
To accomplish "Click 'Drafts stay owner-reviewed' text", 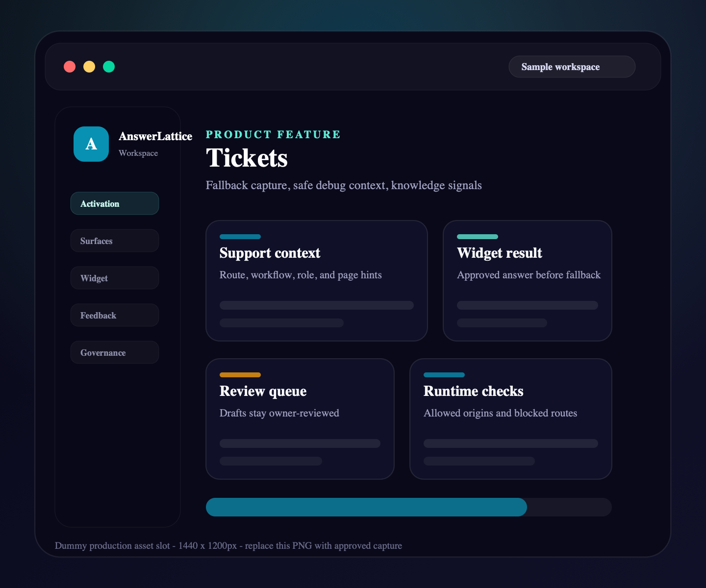I will tap(279, 413).
